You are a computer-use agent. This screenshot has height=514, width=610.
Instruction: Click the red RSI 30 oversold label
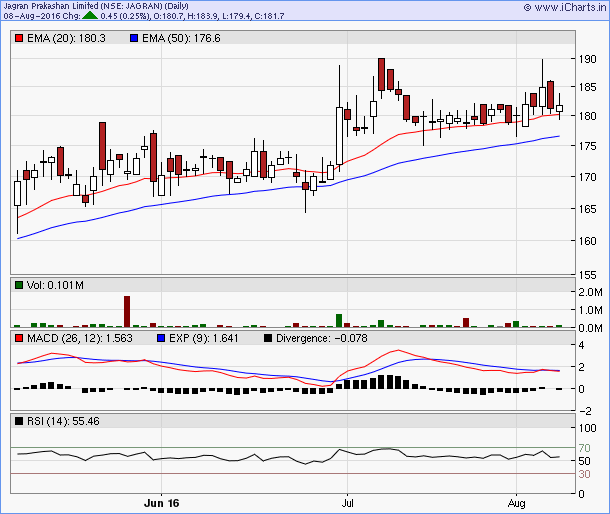584,474
